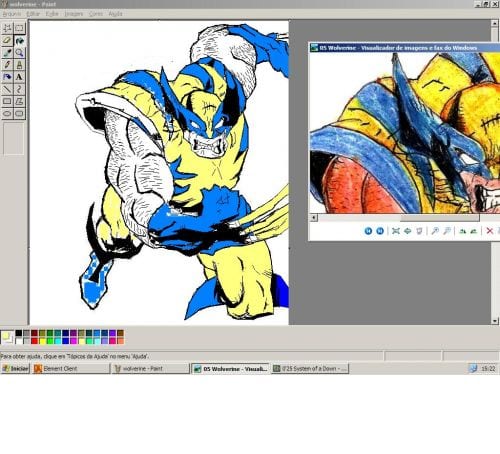This screenshot has height=454, width=500.
Task: Click the 05 Wolverine viewer title bar
Action: (x=404, y=48)
